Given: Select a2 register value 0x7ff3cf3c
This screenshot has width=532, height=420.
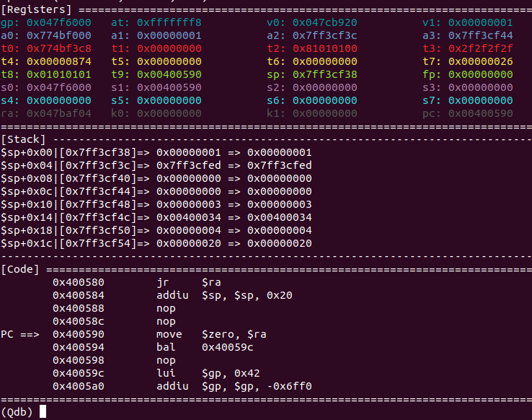Looking at the screenshot, I should tap(324, 35).
